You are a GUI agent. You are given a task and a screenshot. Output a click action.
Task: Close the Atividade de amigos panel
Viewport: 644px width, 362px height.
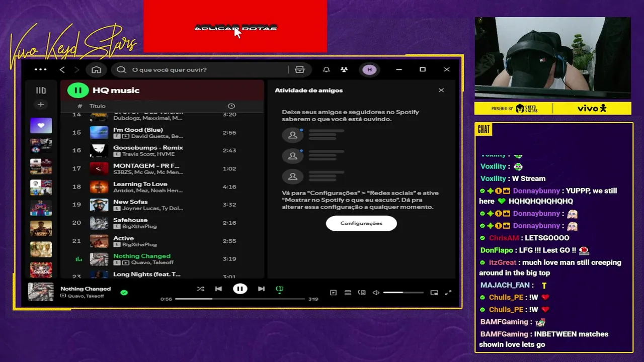(x=441, y=90)
